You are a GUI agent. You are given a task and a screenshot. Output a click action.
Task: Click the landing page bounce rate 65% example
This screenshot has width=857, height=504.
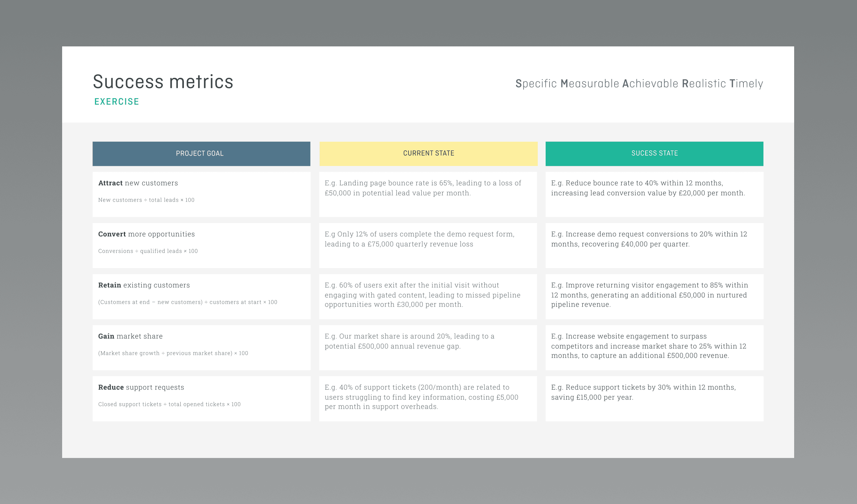pos(423,188)
